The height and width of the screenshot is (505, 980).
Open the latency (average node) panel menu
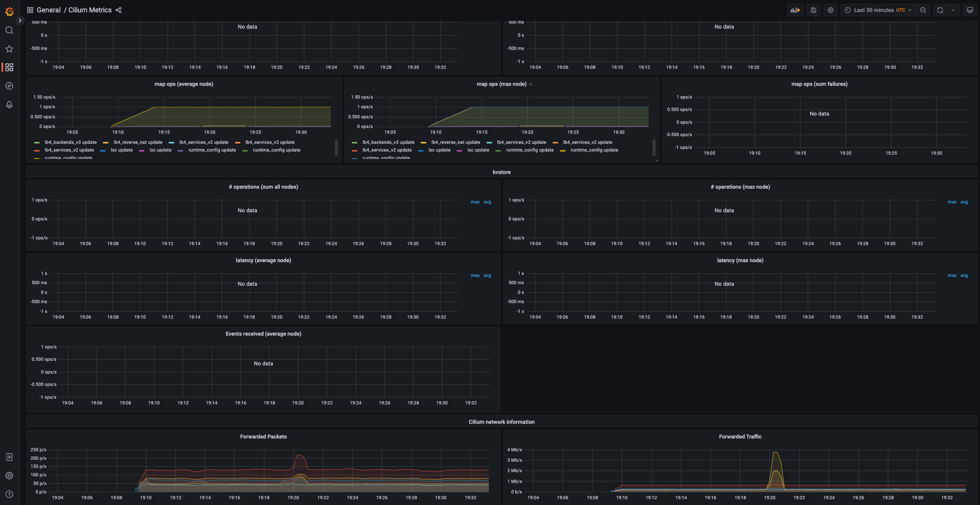264,260
